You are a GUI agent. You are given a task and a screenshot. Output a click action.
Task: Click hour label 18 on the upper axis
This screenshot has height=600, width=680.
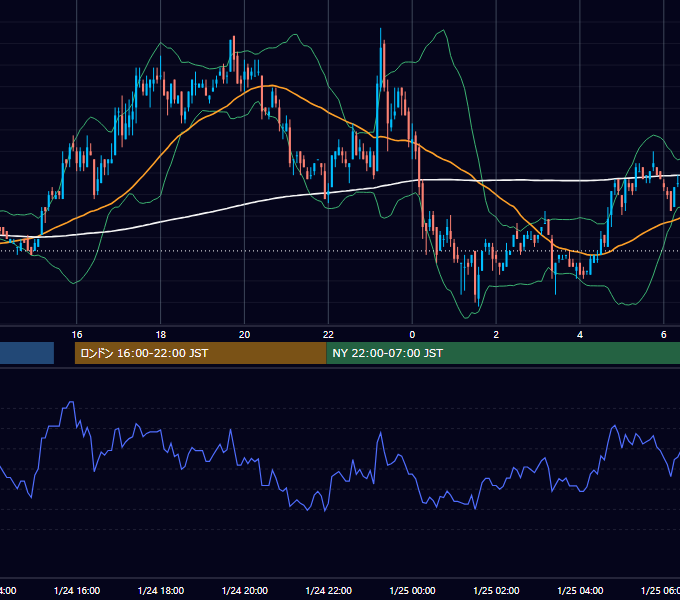(x=161, y=335)
